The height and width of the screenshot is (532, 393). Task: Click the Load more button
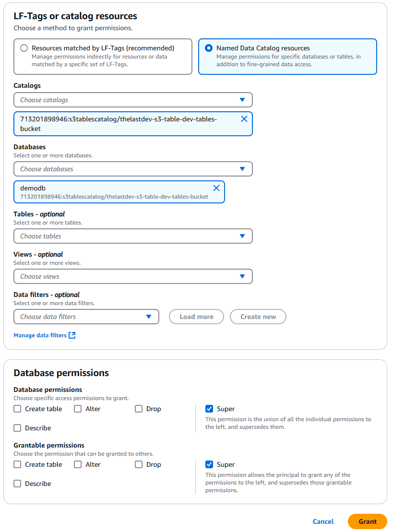point(196,317)
